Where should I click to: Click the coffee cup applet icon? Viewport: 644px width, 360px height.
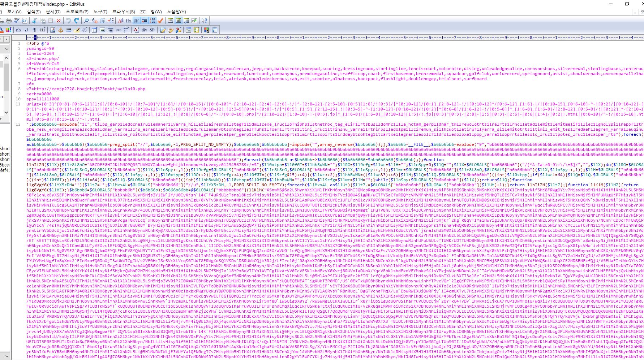[170, 30]
